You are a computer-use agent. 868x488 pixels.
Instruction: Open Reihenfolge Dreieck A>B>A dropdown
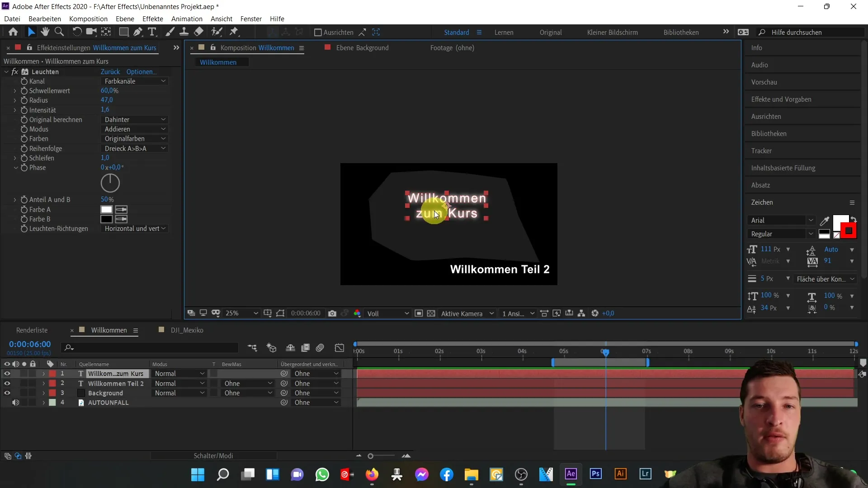point(134,149)
